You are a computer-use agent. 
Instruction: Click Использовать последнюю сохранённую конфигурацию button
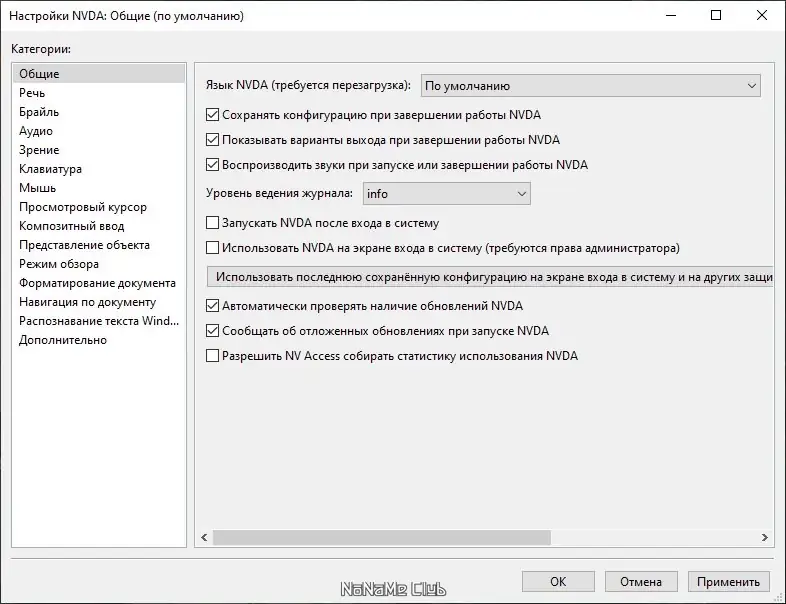point(490,277)
